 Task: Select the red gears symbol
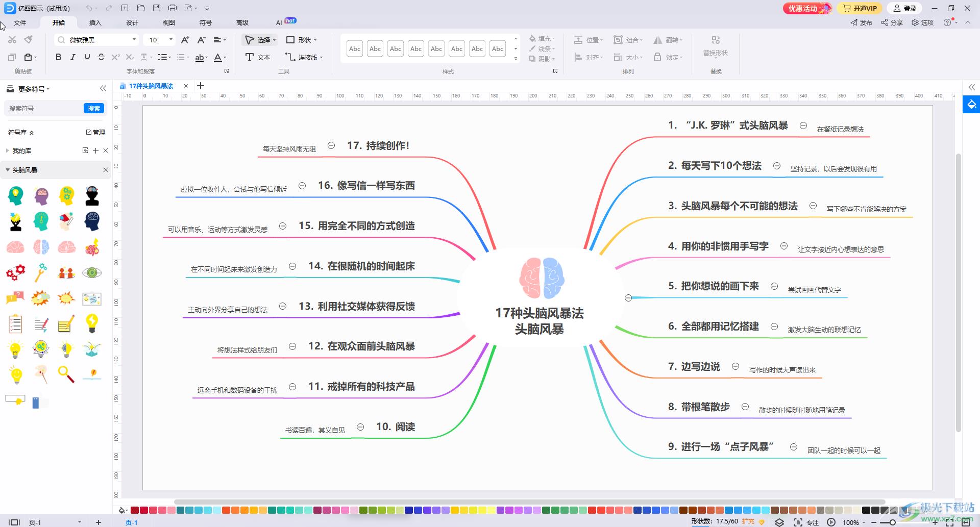(x=15, y=272)
